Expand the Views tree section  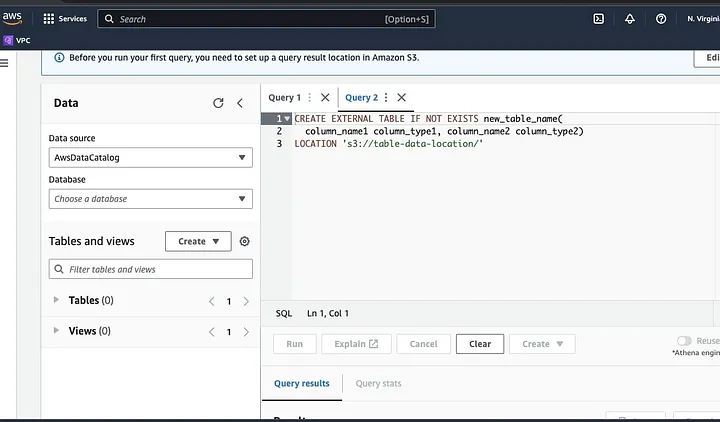[x=56, y=331]
